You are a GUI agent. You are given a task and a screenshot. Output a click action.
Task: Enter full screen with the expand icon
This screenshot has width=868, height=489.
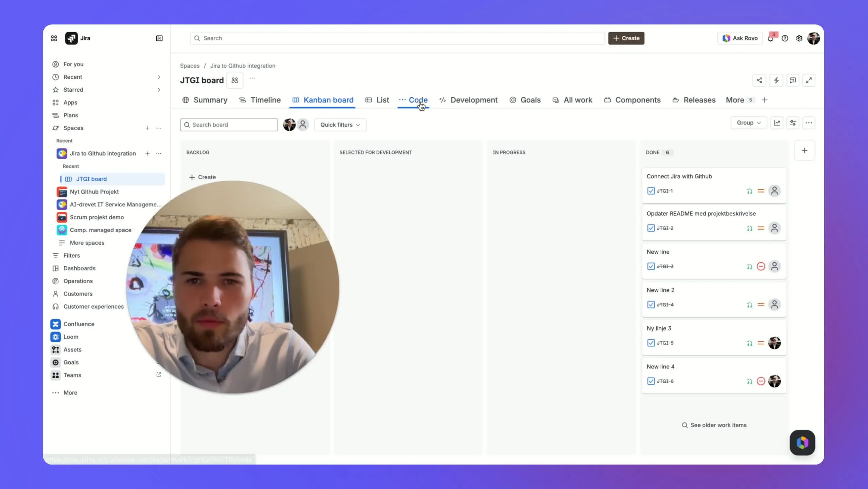(x=809, y=80)
